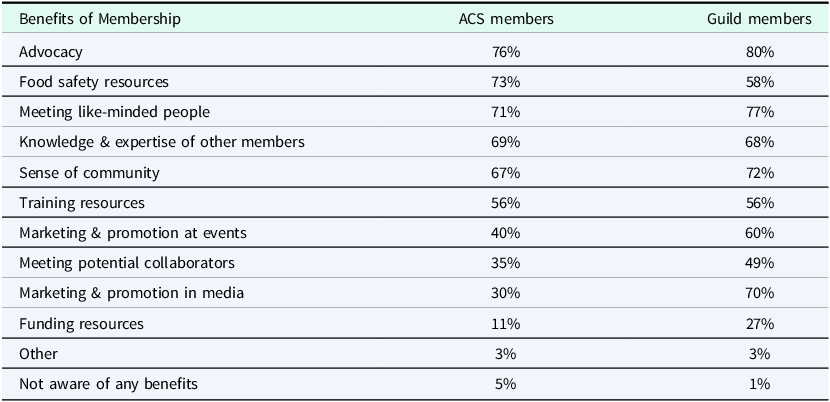Select the "Funding resources" row label
The image size is (830, 402).
[81, 324]
